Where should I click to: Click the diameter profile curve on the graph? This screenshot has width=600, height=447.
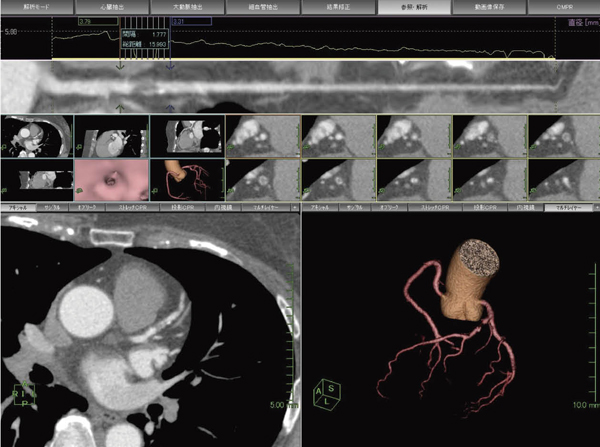pos(300,44)
